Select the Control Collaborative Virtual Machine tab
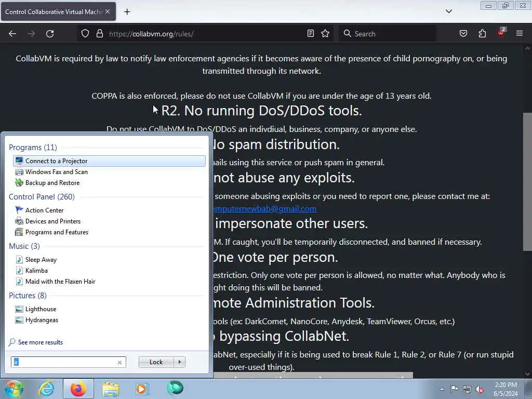Screen dimensions: 532x399 coord(58,11)
